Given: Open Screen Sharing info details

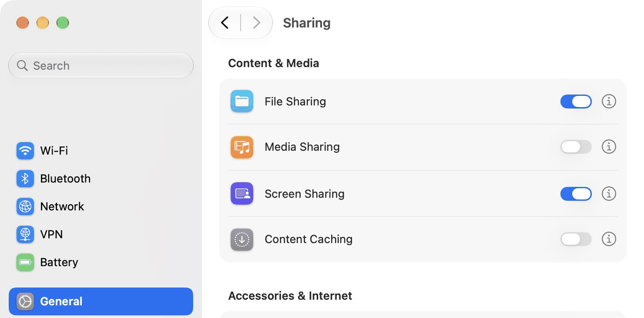Looking at the screenshot, I should click(x=609, y=194).
